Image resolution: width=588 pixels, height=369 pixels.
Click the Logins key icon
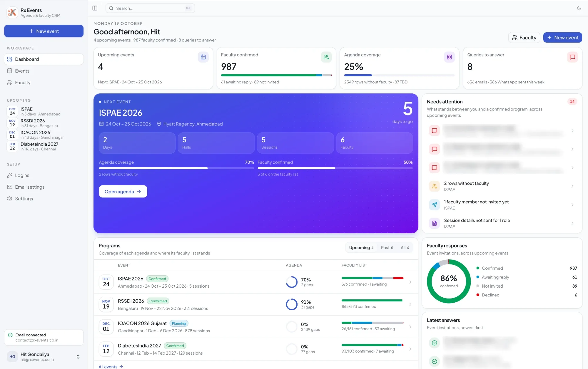pyautogui.click(x=10, y=175)
